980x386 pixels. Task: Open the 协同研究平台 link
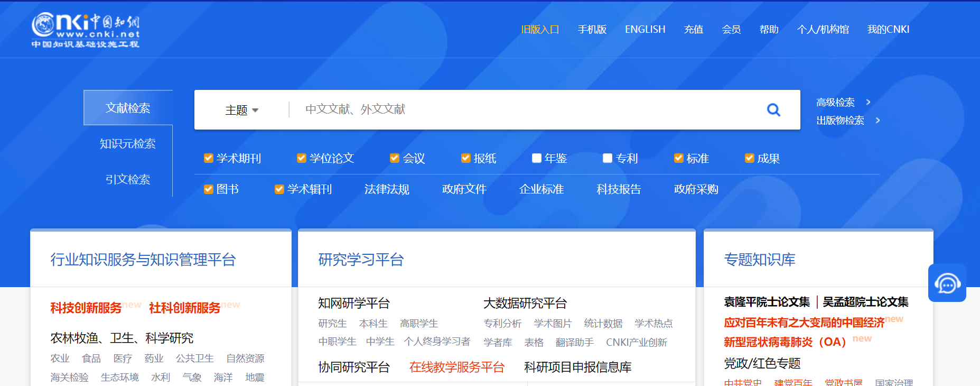point(354,367)
